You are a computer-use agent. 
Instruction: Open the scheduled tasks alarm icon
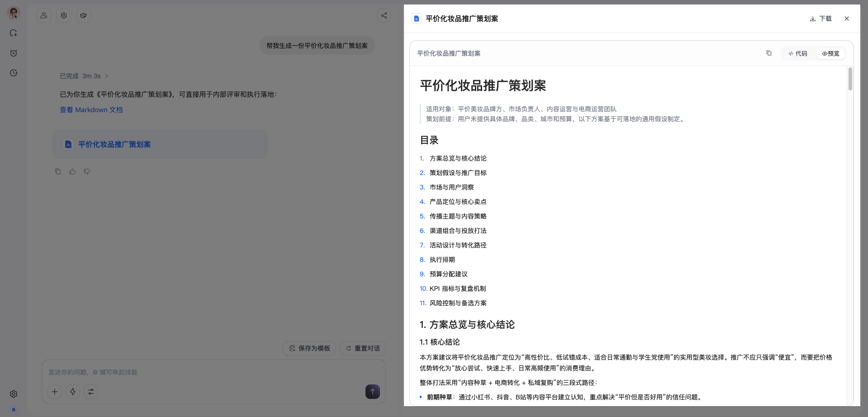(14, 53)
